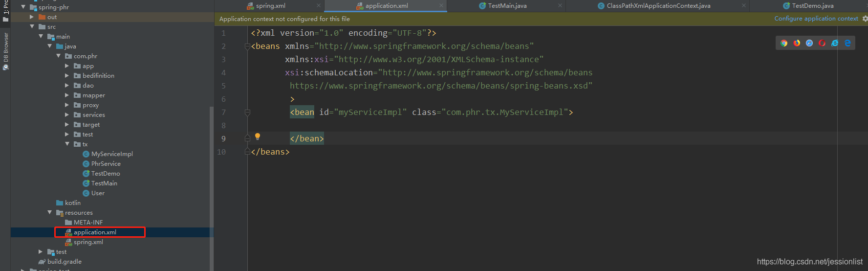Viewport: 868px width, 271px height.
Task: Click the PhrService class icon
Action: (86, 164)
